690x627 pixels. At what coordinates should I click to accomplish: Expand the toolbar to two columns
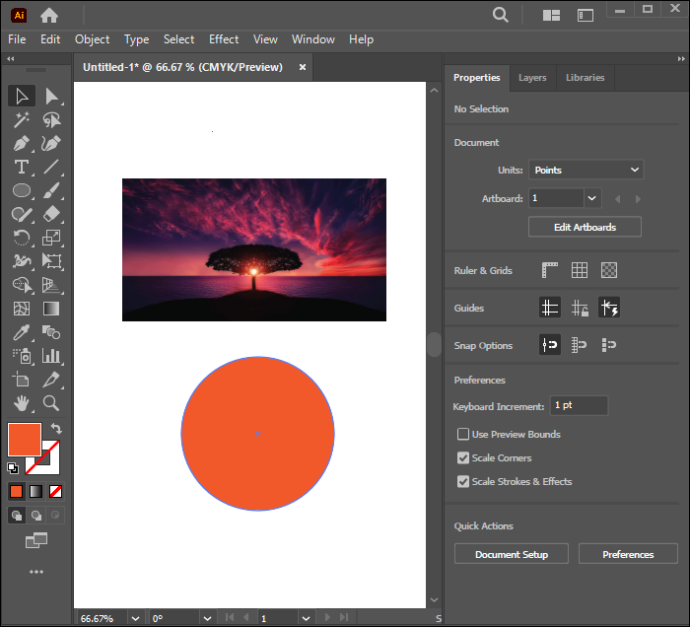(11, 59)
